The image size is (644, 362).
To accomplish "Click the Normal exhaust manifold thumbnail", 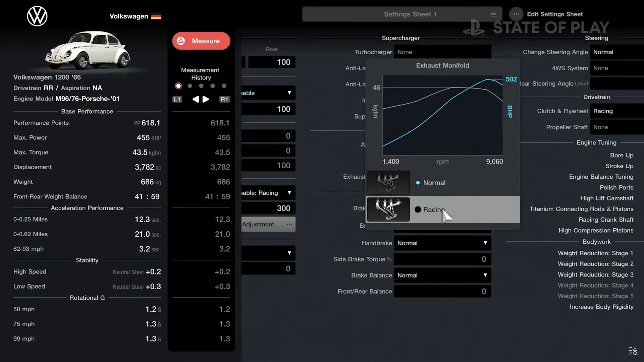I will (388, 183).
